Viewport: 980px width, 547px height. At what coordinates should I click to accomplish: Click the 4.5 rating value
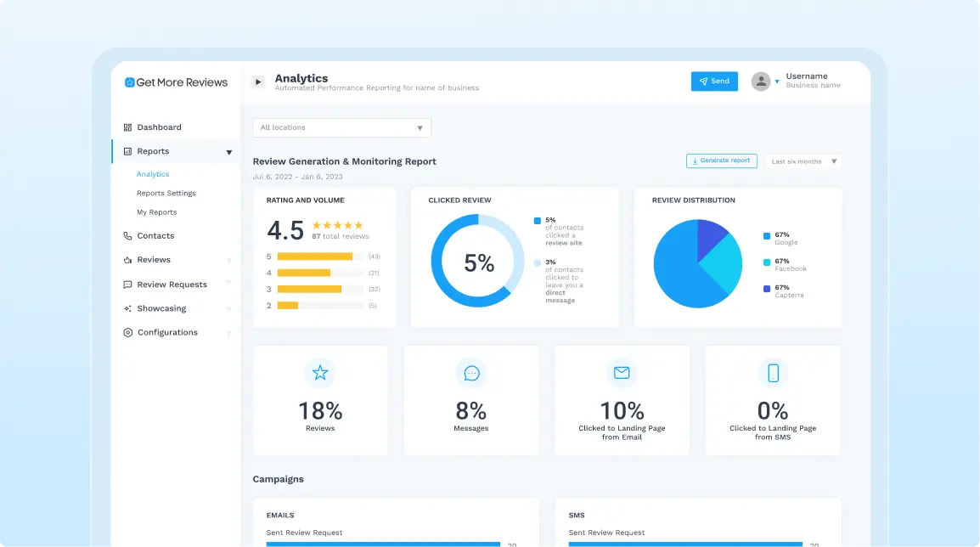point(285,230)
